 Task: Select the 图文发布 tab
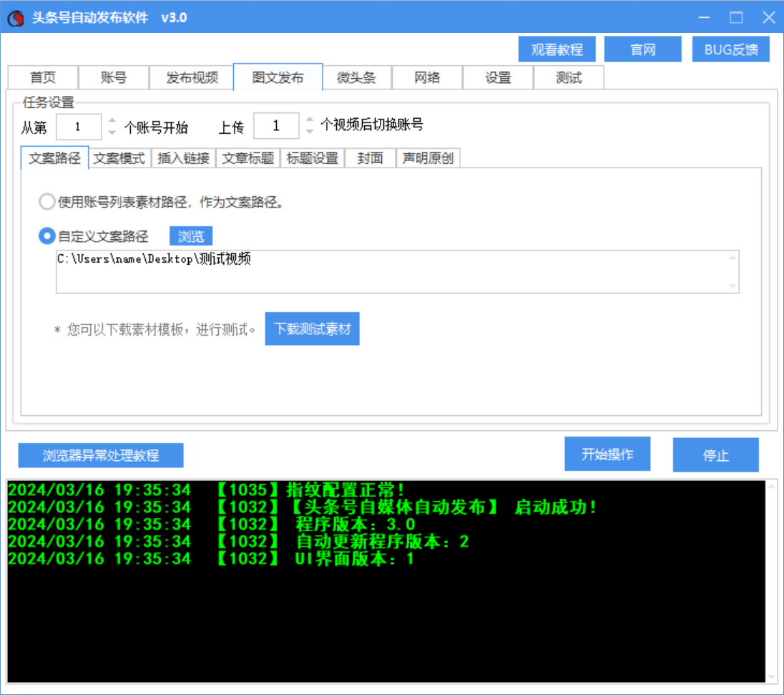[278, 77]
